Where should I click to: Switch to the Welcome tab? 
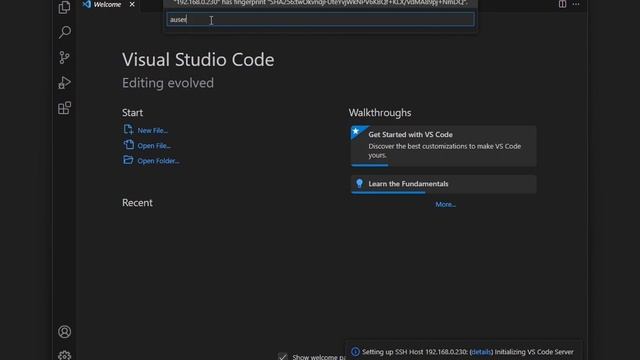tap(107, 4)
